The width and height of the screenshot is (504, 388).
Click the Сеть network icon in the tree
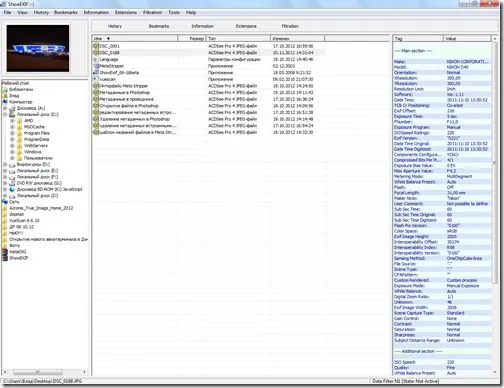point(5,202)
